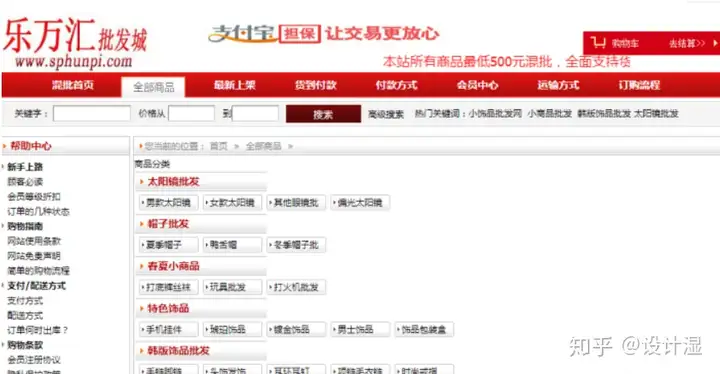Click hot keyword 韩版饰品批发 in search bar
This screenshot has width=720, height=374.
pos(604,113)
